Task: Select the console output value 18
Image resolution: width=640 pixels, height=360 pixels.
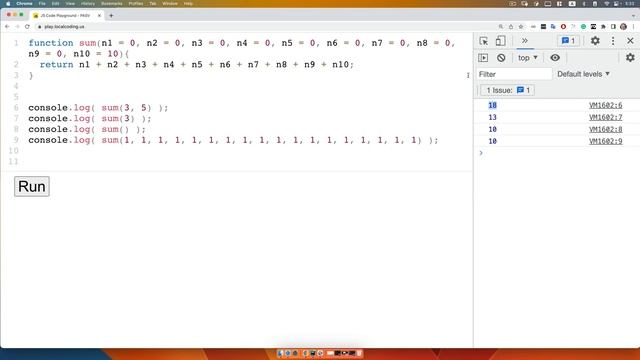Action: (x=493, y=105)
